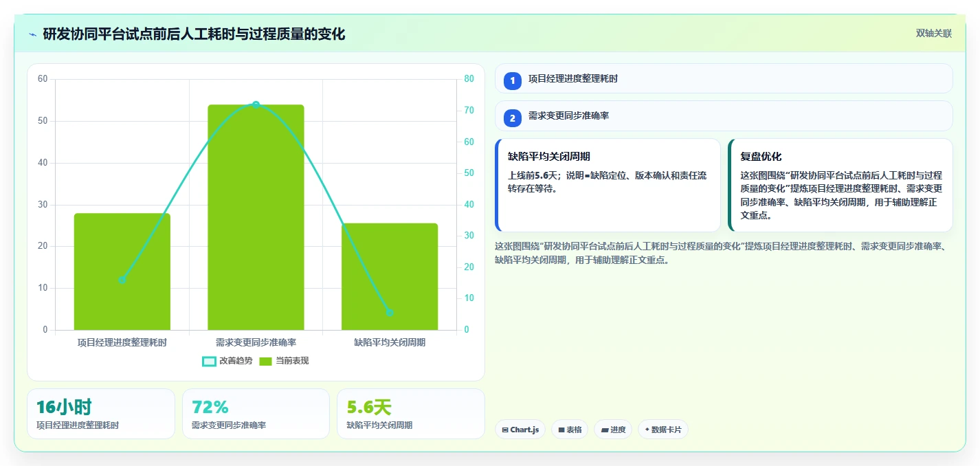
Task: Toggle the 当前表现 legend entry
Action: (x=284, y=361)
